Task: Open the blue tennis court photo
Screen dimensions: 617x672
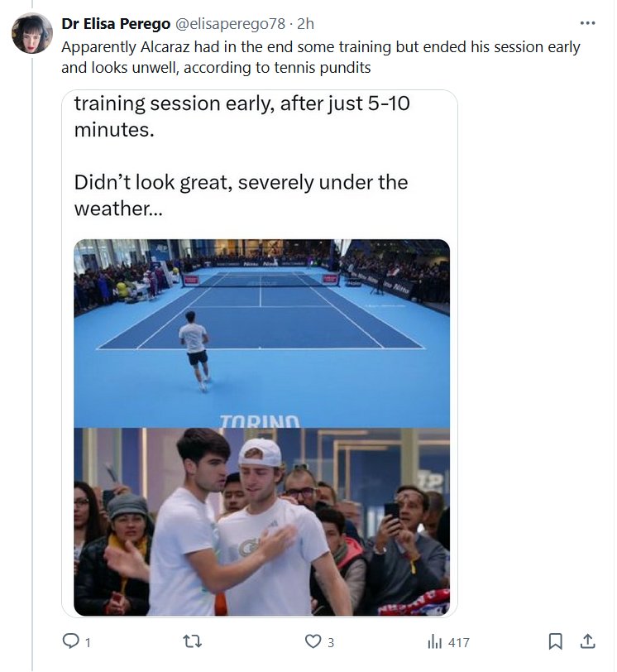Action: click(261, 331)
